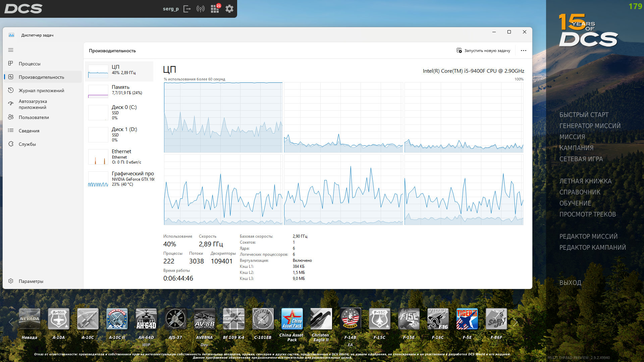Select the F-15E module icon
Image resolution: width=644 pixels, height=362 pixels.
tap(409, 319)
